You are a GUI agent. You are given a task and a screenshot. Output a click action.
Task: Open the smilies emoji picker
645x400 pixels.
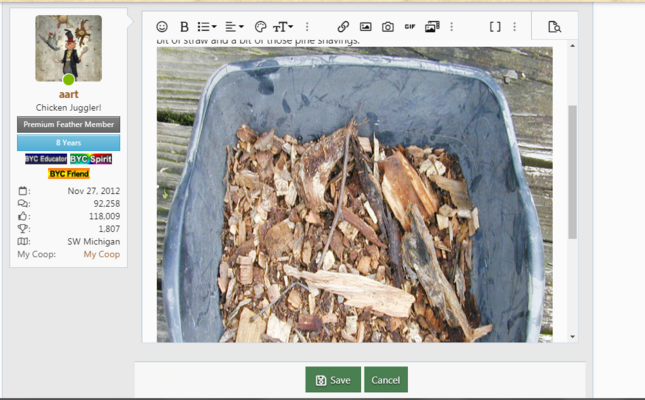[x=163, y=27]
